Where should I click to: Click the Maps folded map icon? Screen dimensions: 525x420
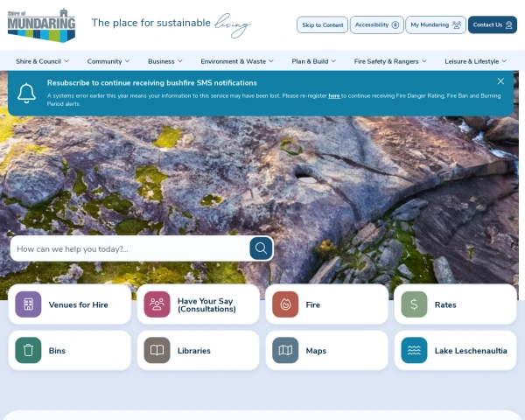click(285, 350)
